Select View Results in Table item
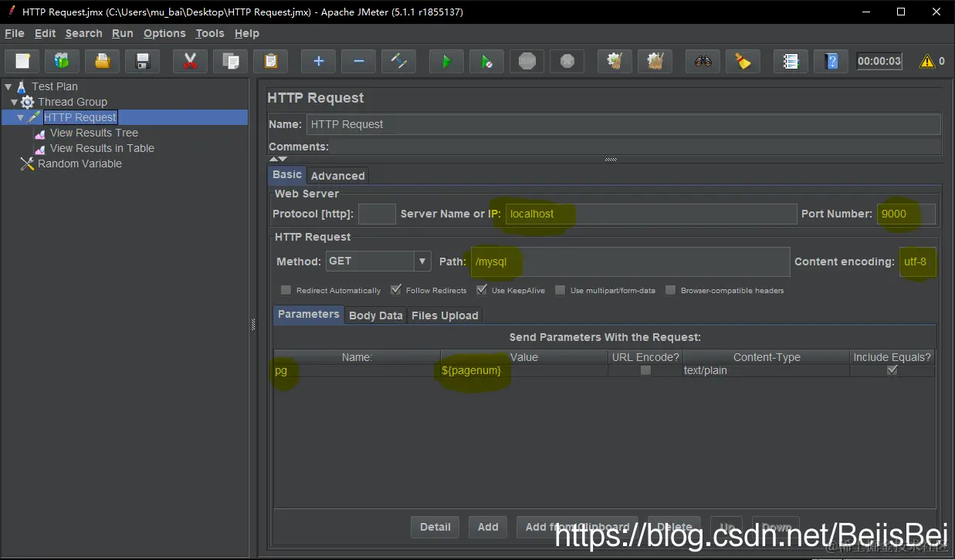Viewport: 955px width, 560px height. (x=101, y=148)
